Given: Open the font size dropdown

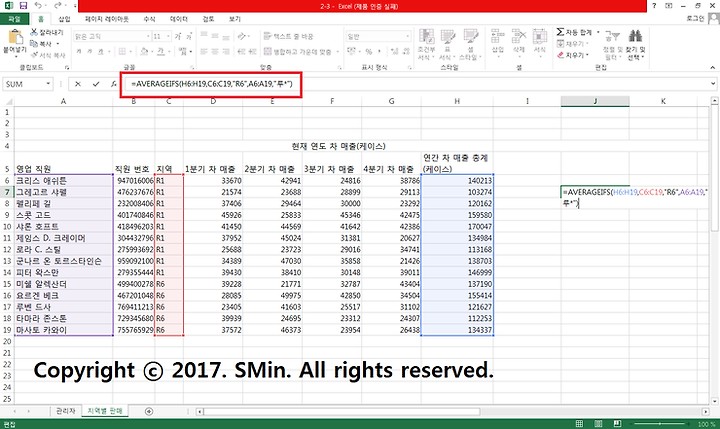Looking at the screenshot, I should click(x=169, y=36).
